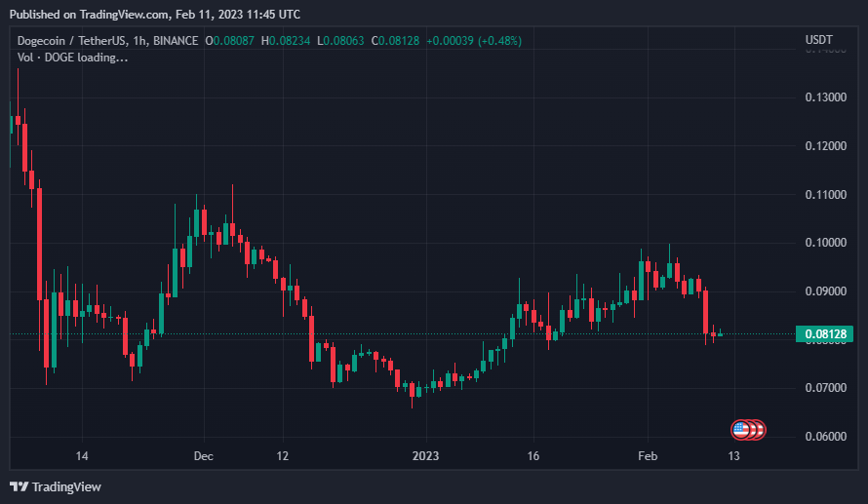868x504 pixels.
Task: Click the 16 date label on time axis
Action: (533, 456)
